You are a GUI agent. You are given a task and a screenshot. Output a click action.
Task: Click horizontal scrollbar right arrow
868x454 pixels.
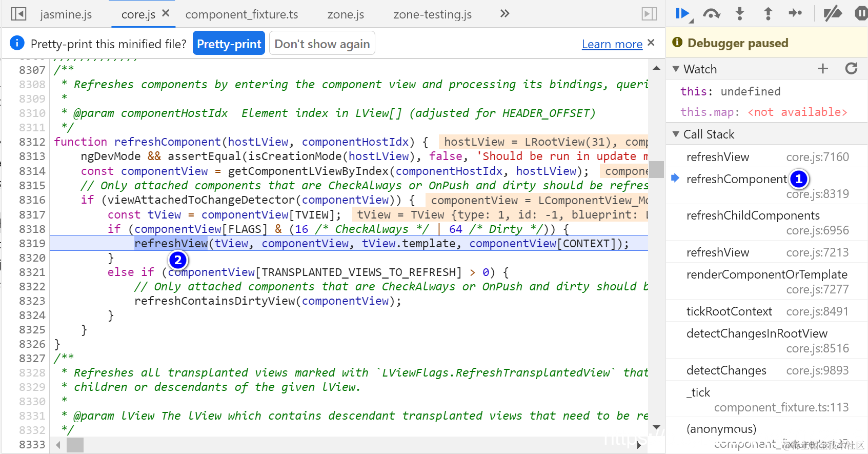[x=639, y=445]
